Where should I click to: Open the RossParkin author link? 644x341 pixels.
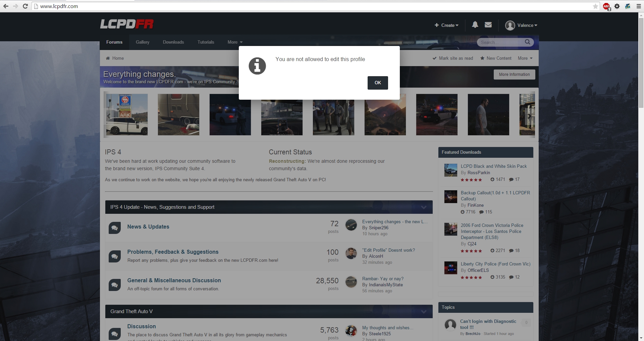click(479, 173)
